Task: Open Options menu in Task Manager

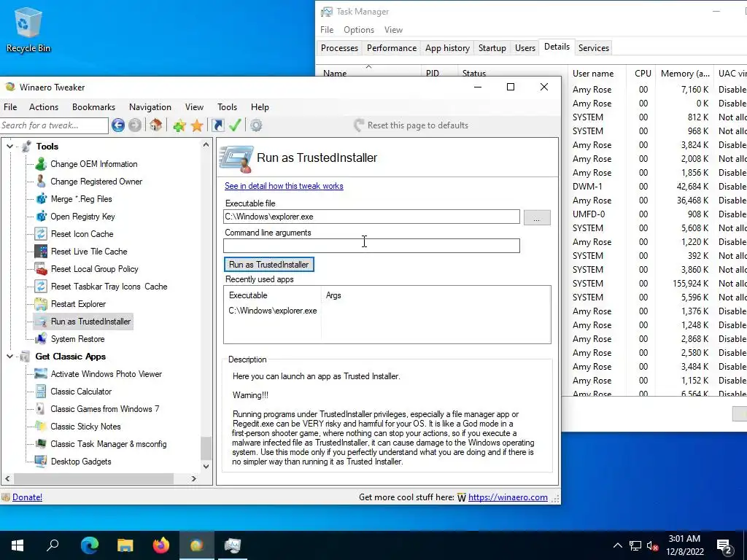Action: 359,29
